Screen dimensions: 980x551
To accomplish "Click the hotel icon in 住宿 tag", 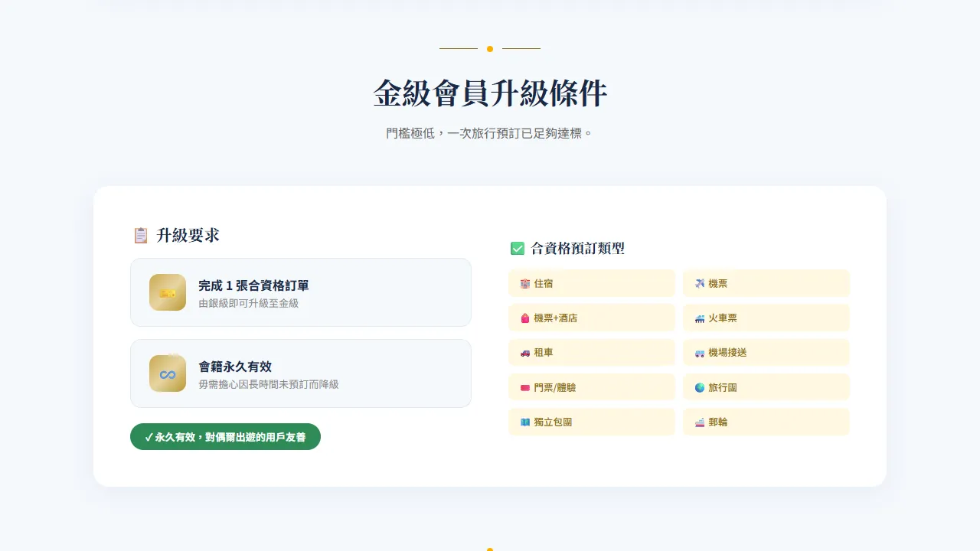I will click(x=524, y=284).
